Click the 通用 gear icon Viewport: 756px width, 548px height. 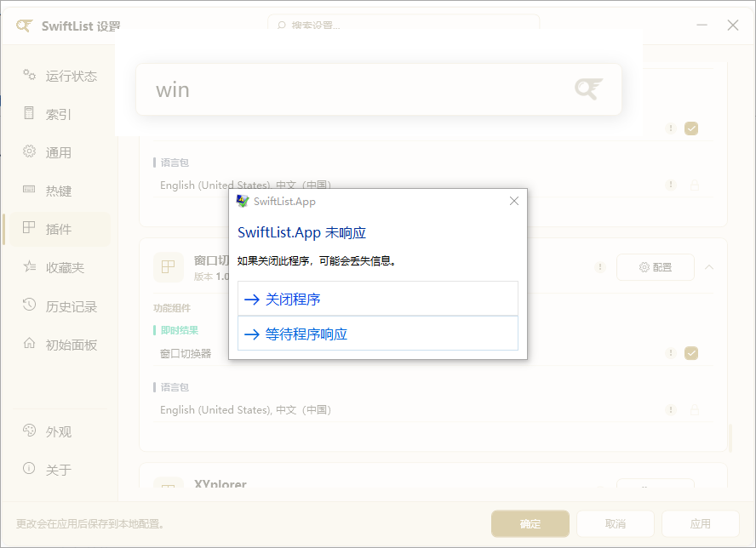click(30, 151)
